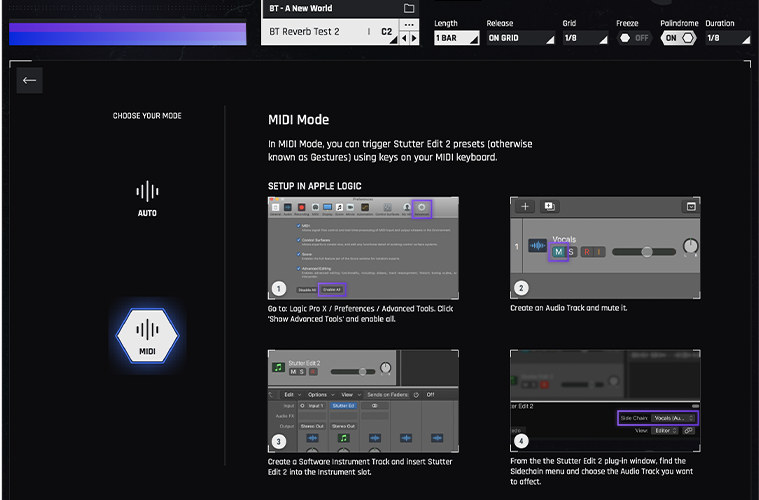The height and width of the screenshot is (500, 759).
Task: Go to previous preset with left arrow
Action: pyautogui.click(x=404, y=38)
